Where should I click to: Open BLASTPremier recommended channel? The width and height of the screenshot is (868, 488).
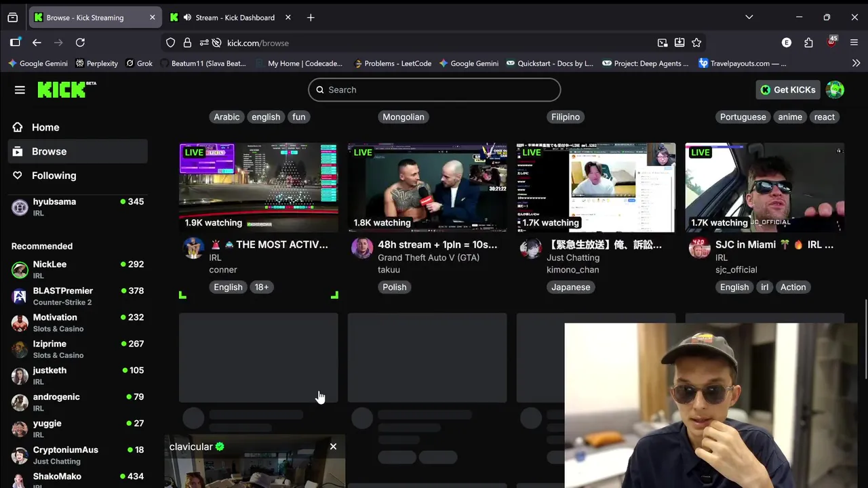click(x=77, y=296)
